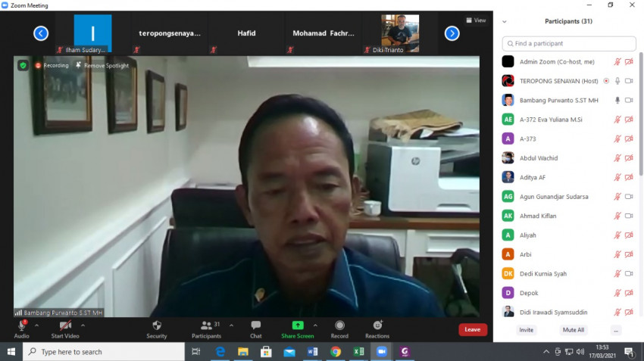
Task: Toggle camera icon for Admin Zoom row
Action: click(629, 61)
